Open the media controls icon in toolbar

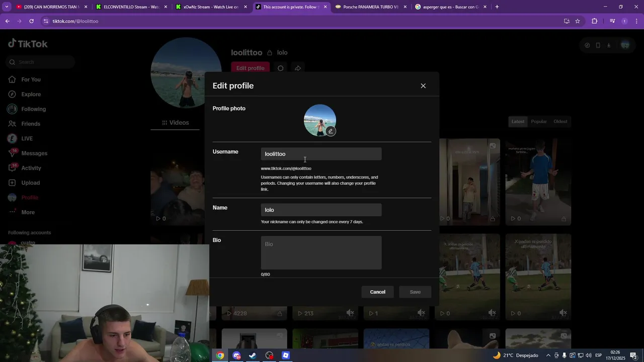click(x=612, y=21)
